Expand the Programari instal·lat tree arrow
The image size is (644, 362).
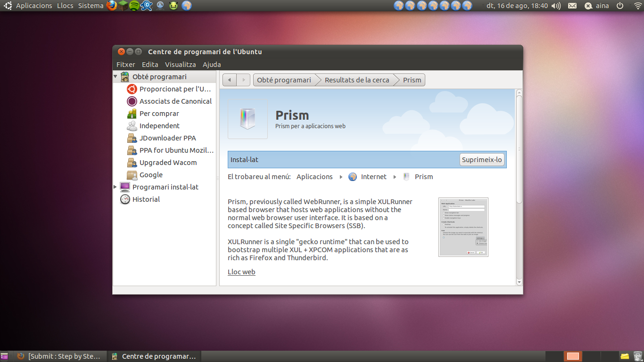pyautogui.click(x=115, y=187)
